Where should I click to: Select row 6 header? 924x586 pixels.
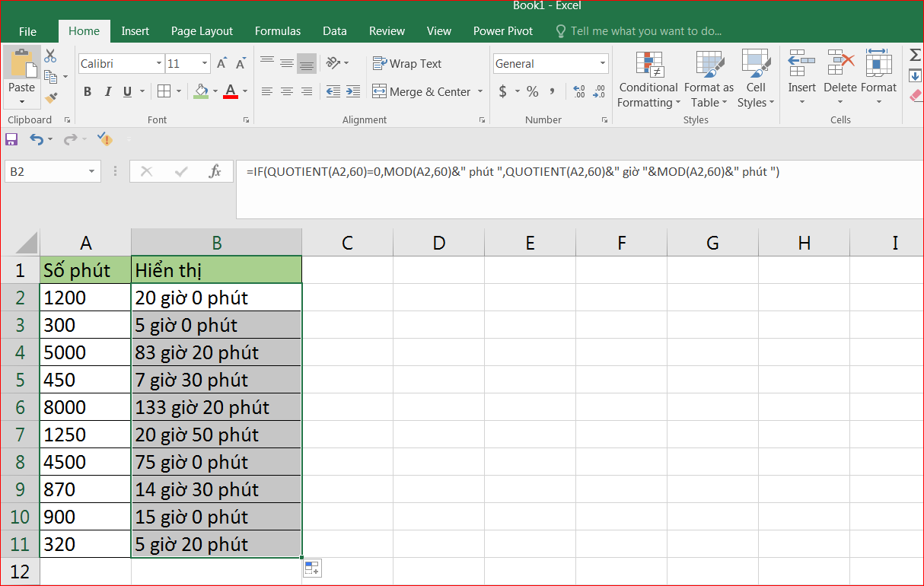[20, 407]
